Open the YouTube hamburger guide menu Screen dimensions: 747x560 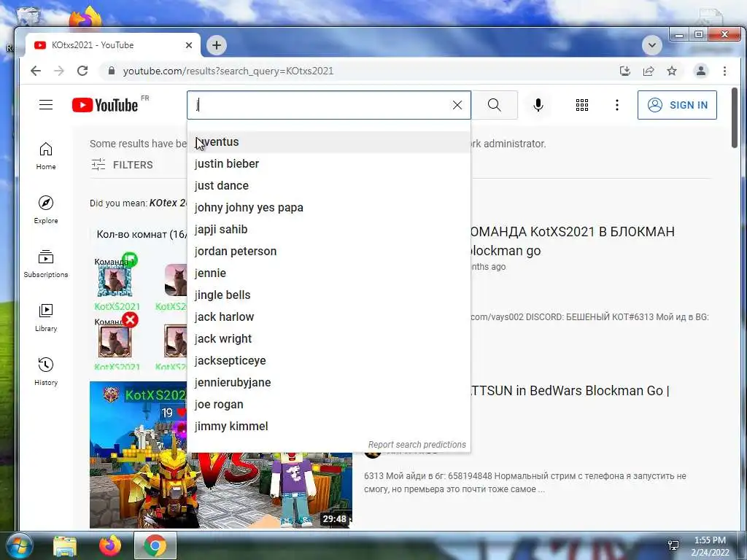click(46, 105)
